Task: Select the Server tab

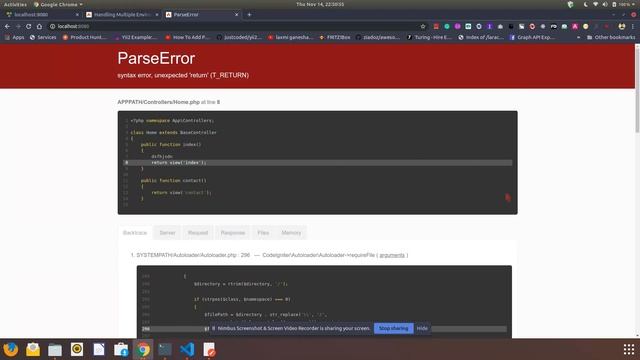Action: (167, 233)
